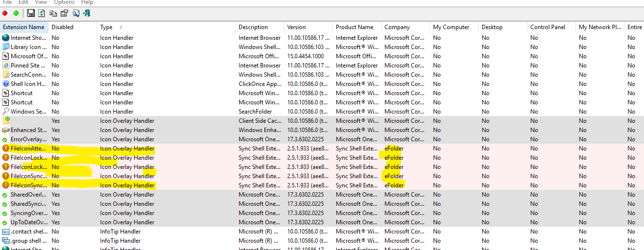The width and height of the screenshot is (644, 250).
Task: Select the Enhanced St... extension icon
Action: pyautogui.click(x=6, y=130)
